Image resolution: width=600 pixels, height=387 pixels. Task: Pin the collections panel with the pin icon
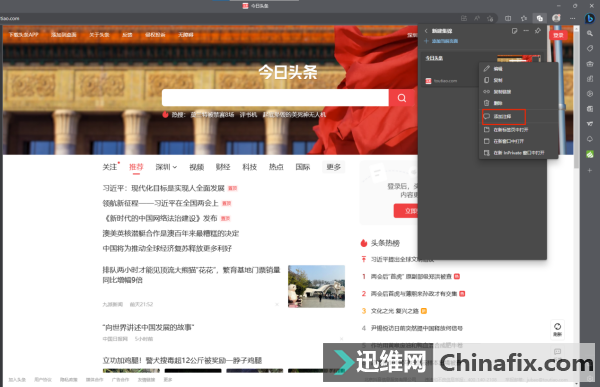(x=538, y=31)
